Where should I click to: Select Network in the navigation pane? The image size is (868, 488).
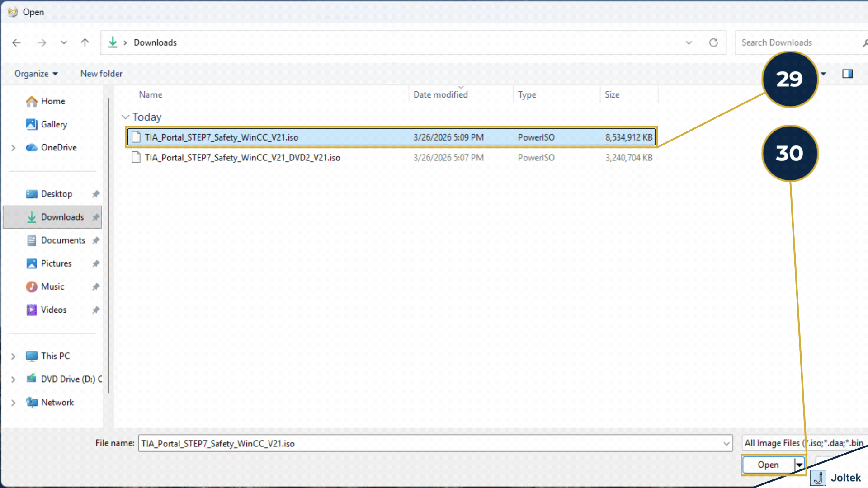coord(57,402)
